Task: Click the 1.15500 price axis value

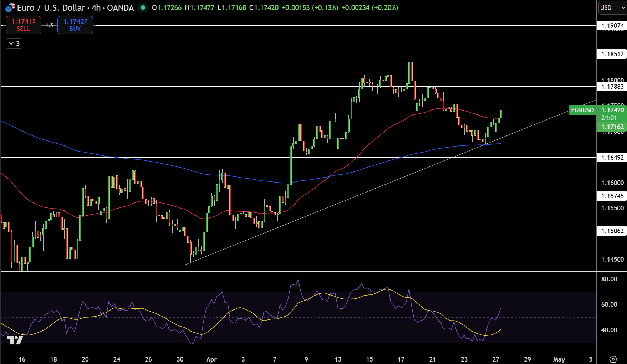Action: pos(612,208)
